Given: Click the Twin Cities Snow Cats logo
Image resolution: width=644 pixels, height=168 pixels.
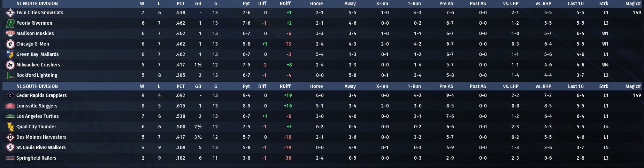Looking at the screenshot, I should (10, 13).
